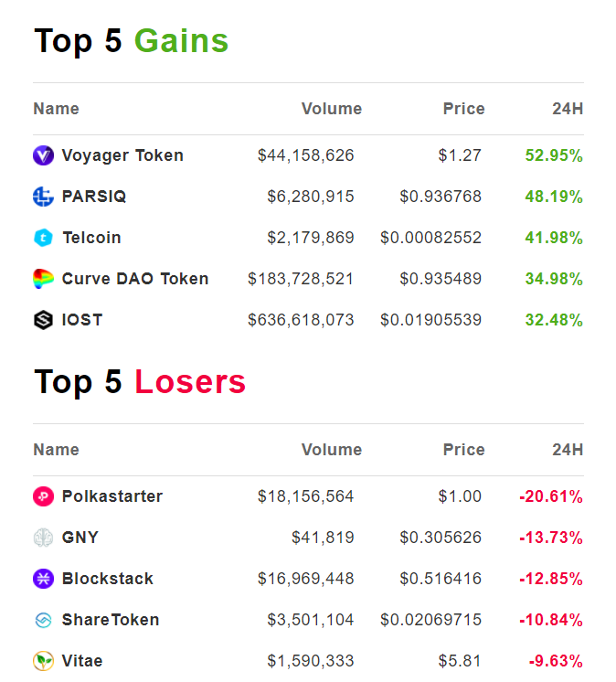
Task: Sort gains table by Volume header
Action: click(331, 109)
